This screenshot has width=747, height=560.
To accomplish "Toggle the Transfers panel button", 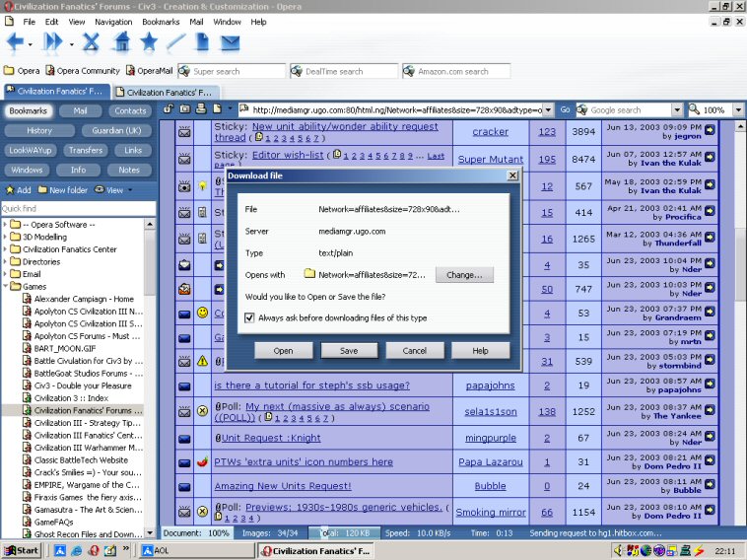I will coord(86,150).
